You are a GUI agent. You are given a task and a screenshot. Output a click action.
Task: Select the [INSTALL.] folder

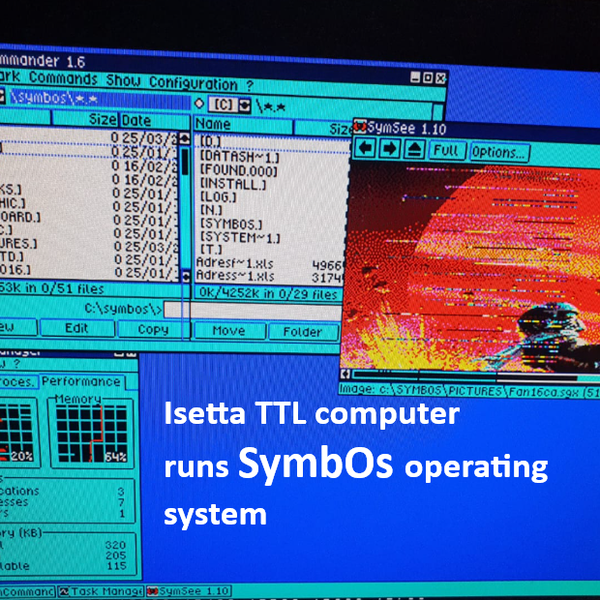tap(233, 184)
